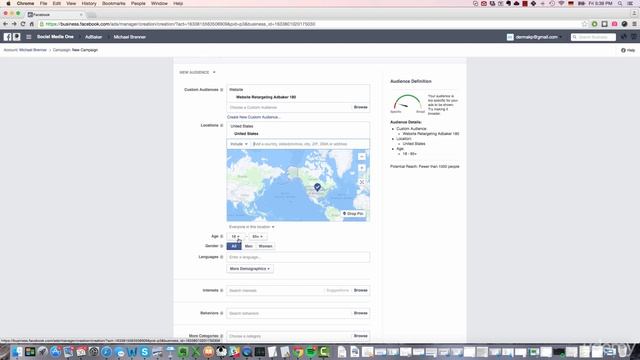Click the Search behaviors field

pos(289,313)
